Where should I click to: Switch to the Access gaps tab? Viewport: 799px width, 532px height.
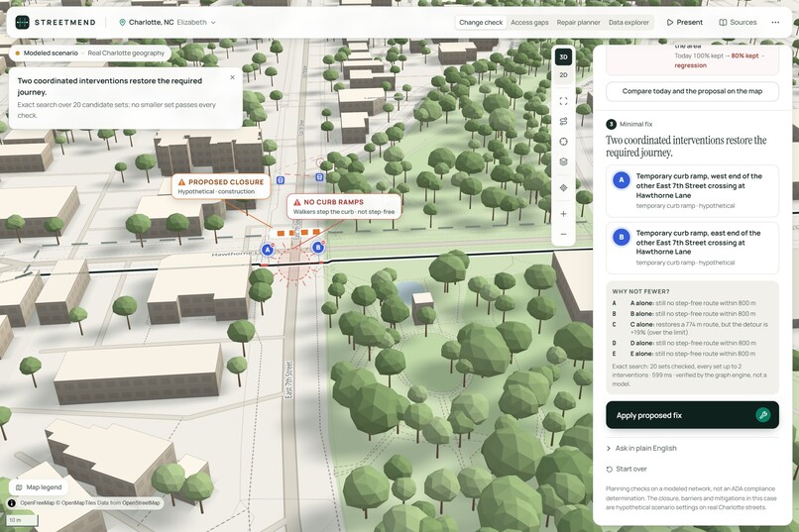(529, 23)
